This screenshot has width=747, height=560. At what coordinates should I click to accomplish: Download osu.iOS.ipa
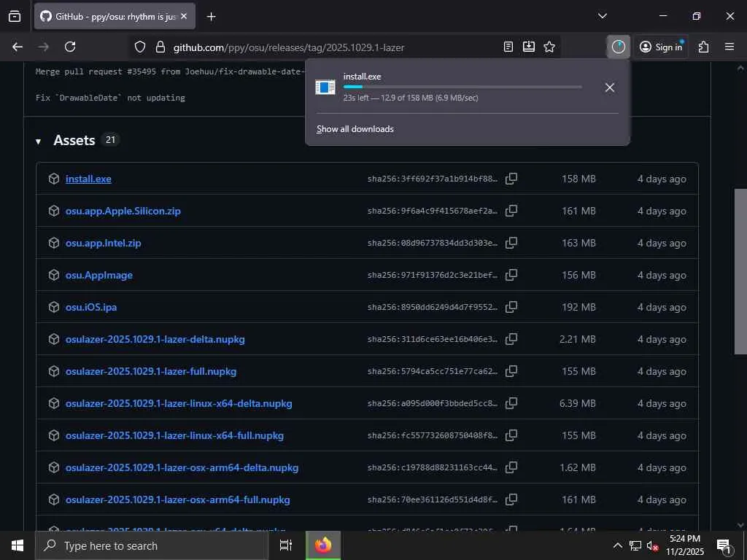(x=91, y=307)
